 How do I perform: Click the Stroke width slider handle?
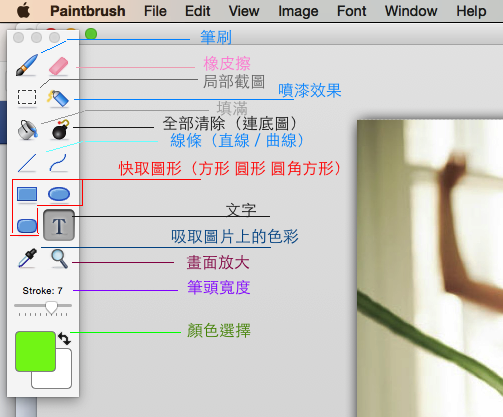click(x=51, y=307)
